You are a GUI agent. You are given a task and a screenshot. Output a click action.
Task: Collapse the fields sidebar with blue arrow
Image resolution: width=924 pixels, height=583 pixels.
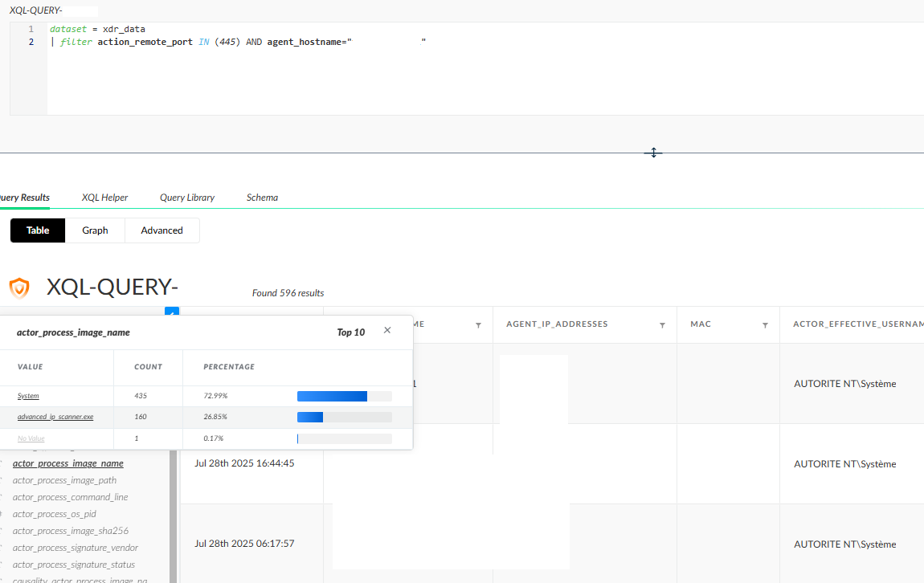coord(171,312)
